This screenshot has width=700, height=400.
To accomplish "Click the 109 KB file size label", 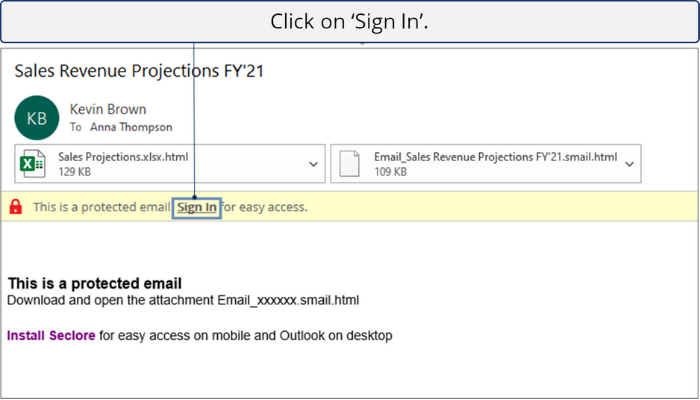I will point(391,171).
